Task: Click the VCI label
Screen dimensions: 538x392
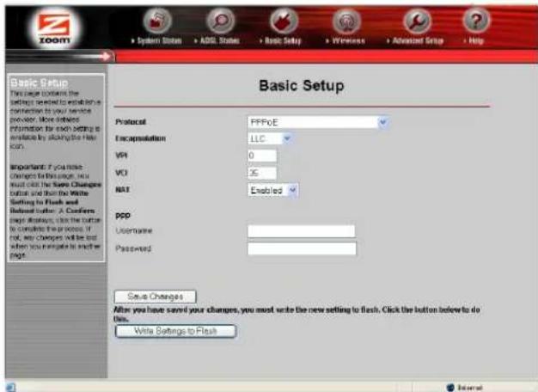Action: pos(121,172)
